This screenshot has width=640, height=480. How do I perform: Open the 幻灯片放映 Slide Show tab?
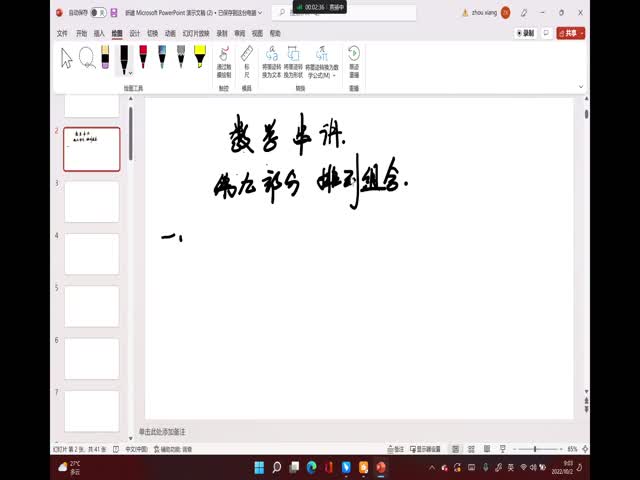[196, 33]
